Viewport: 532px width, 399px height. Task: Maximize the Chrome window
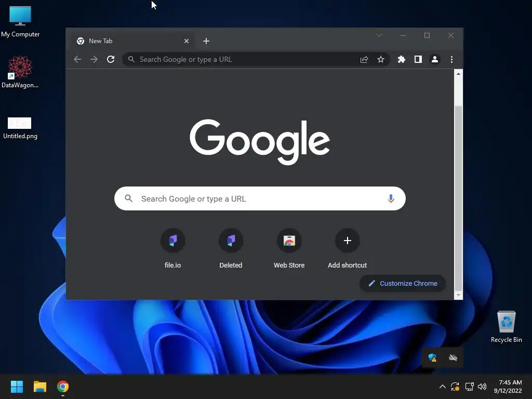pos(427,35)
